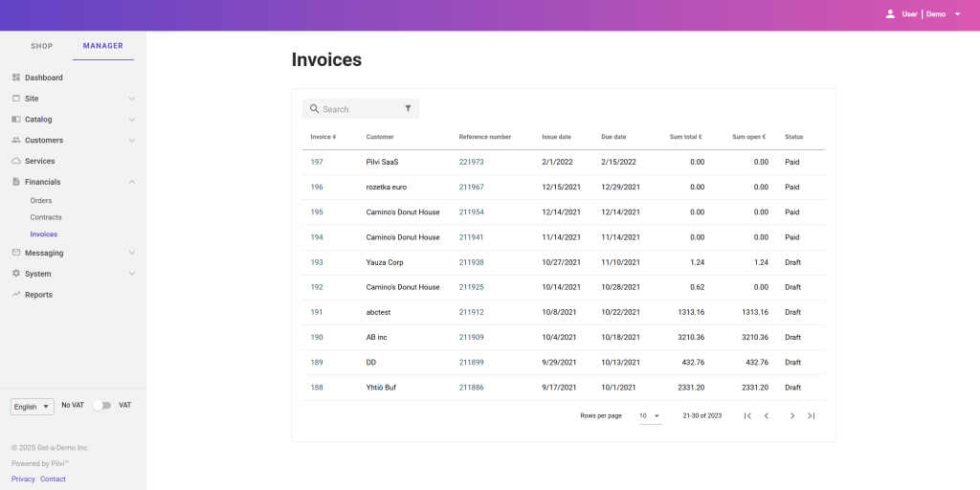The height and width of the screenshot is (490, 980).
Task: Collapse the Financials menu section
Action: [131, 182]
